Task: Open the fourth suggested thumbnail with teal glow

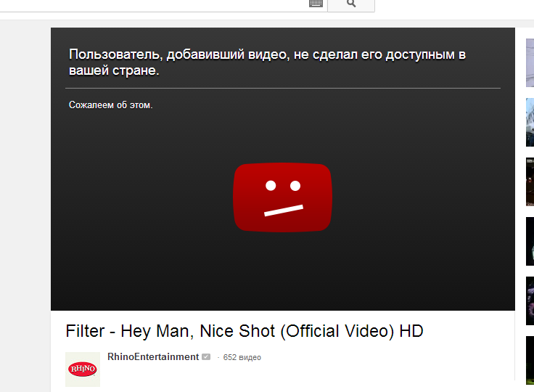Action: 530,241
